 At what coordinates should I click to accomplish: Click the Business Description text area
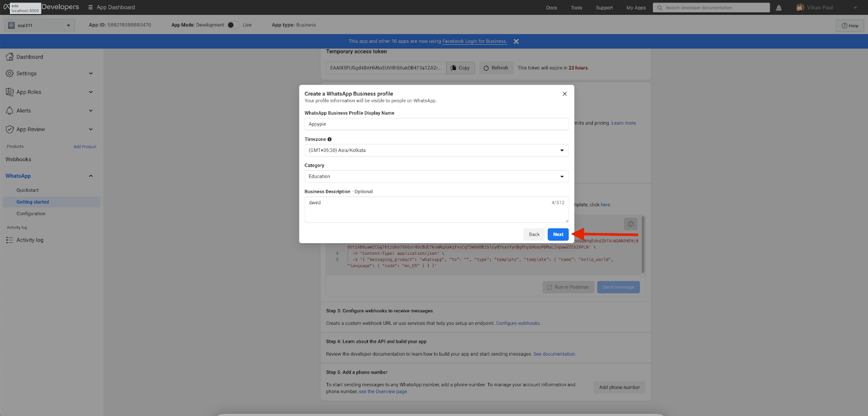(x=436, y=210)
